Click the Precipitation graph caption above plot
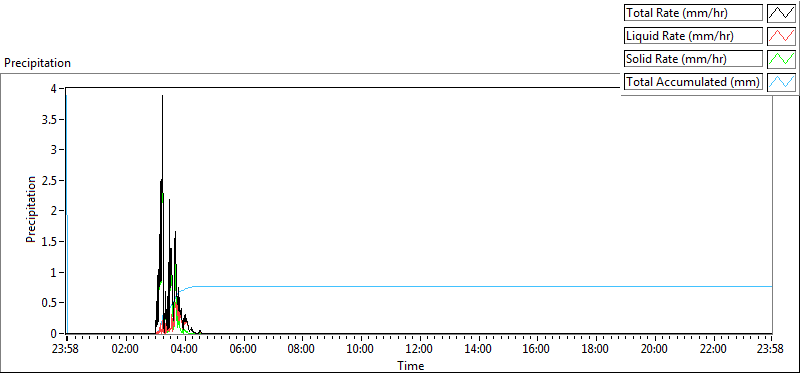Screen dimensions: 800x373 pyautogui.click(x=37, y=63)
